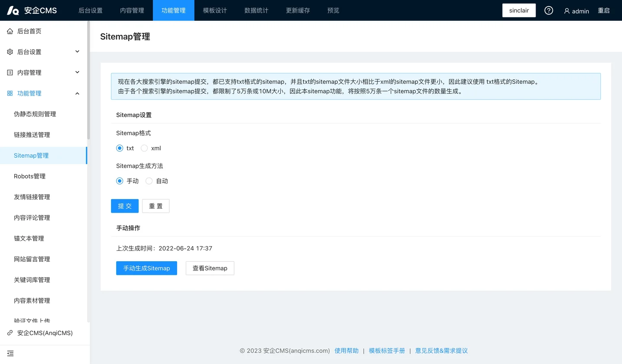The height and width of the screenshot is (364, 622).
Task: Choose 手动 sitemap generation method
Action: click(x=120, y=181)
